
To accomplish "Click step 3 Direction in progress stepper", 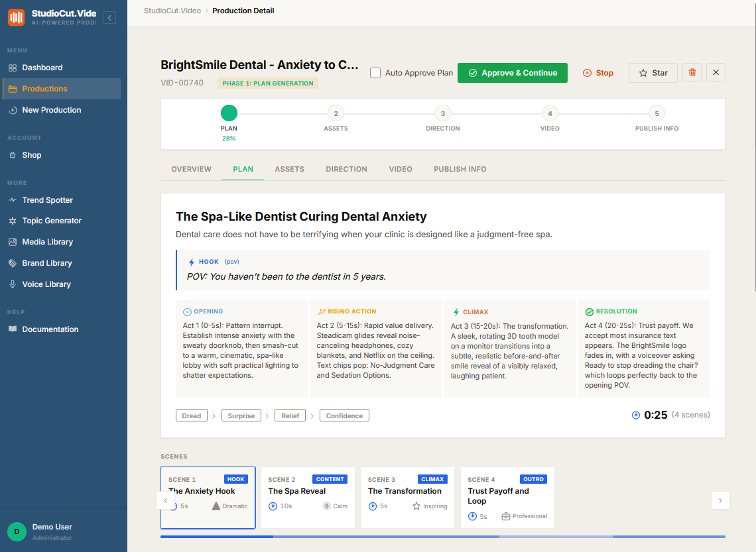I will (x=442, y=119).
